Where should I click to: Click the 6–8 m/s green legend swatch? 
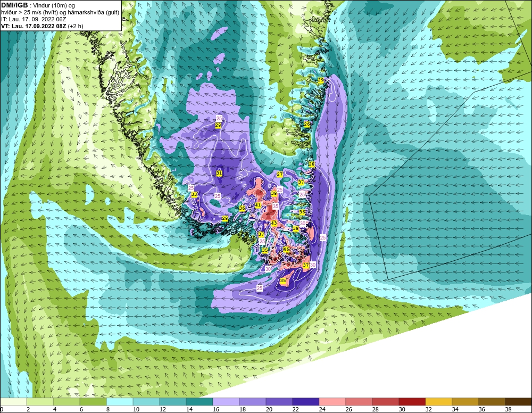click(x=93, y=402)
